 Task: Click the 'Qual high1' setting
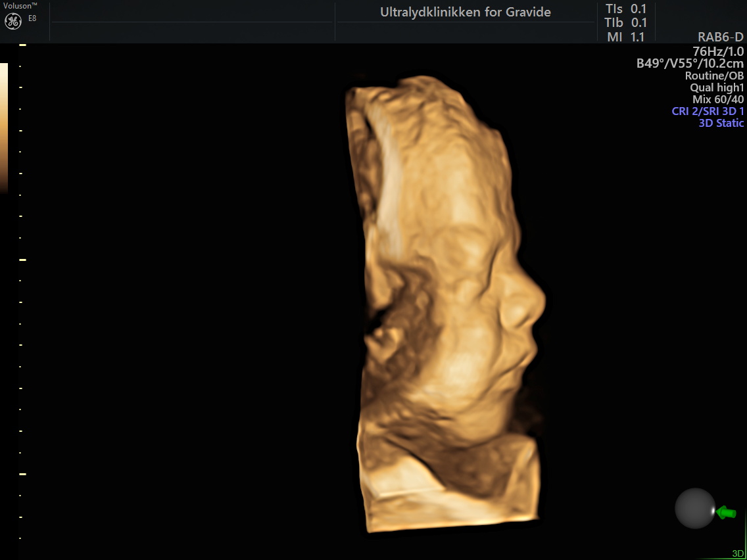tap(717, 87)
